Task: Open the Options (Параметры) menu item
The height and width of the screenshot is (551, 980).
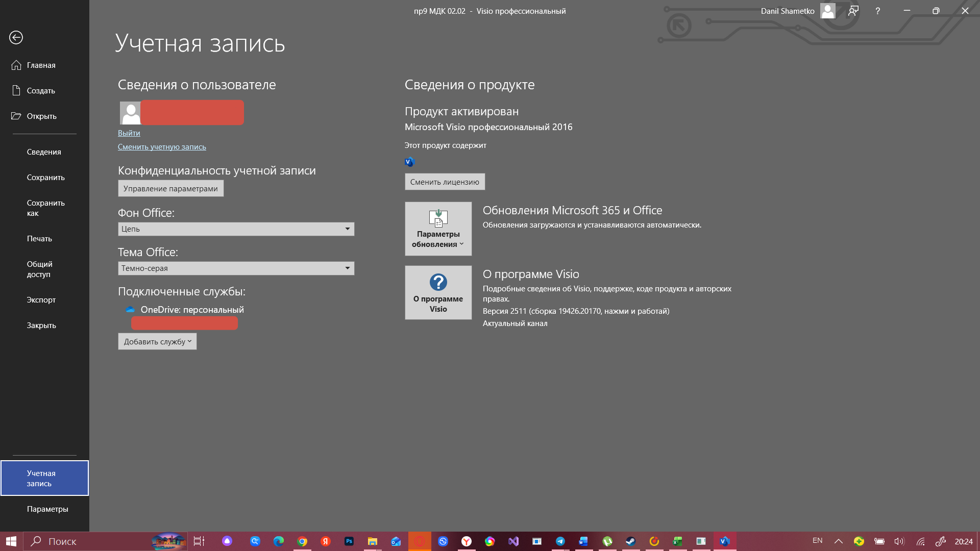Action: point(47,509)
